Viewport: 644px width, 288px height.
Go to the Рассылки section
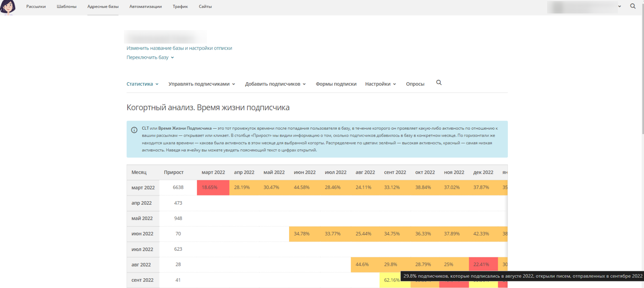(x=36, y=7)
